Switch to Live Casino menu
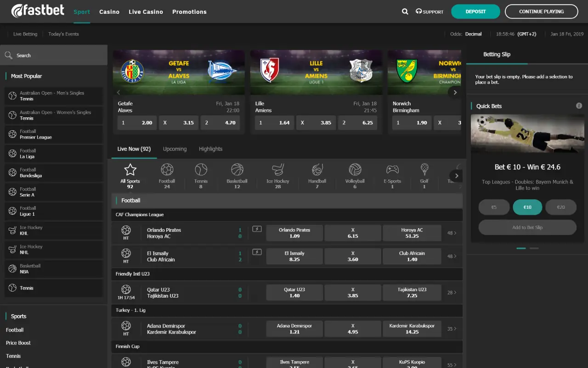The height and width of the screenshot is (368, 588). pyautogui.click(x=146, y=12)
